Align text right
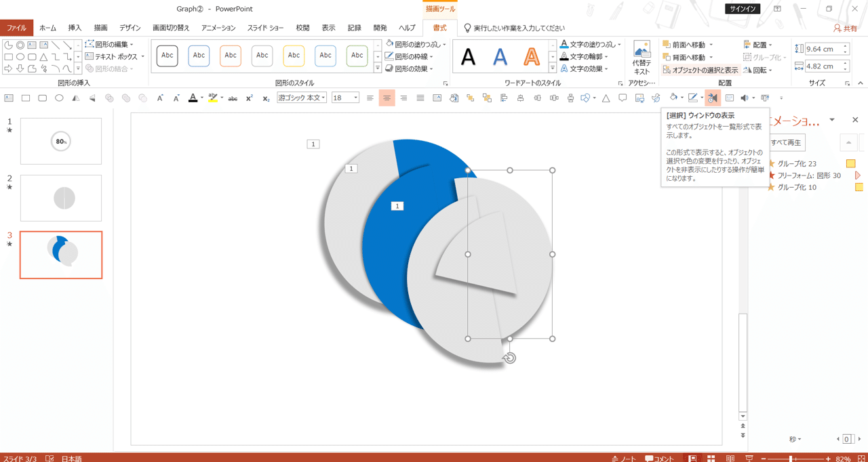Screen dimensions: 868x462 tap(403, 98)
